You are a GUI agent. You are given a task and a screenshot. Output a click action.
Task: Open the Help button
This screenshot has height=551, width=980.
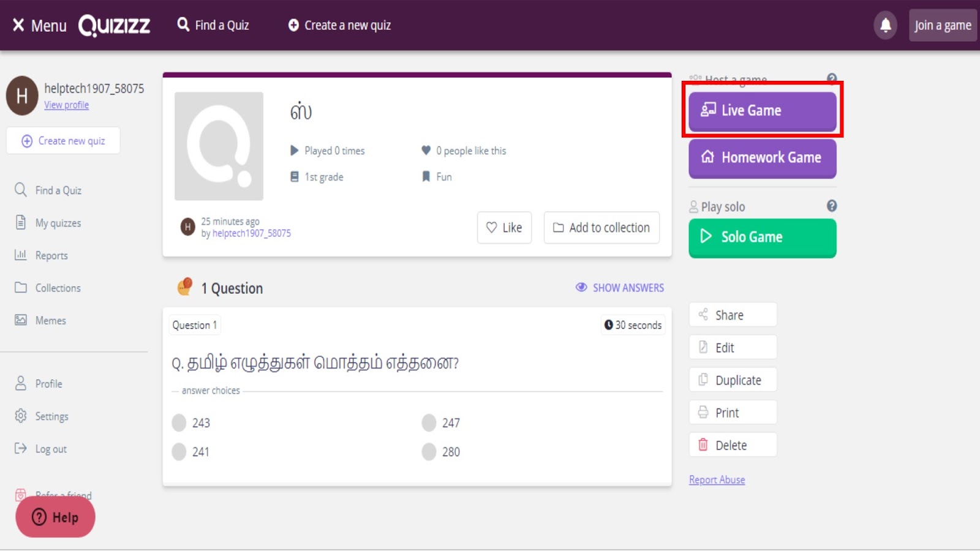(55, 517)
